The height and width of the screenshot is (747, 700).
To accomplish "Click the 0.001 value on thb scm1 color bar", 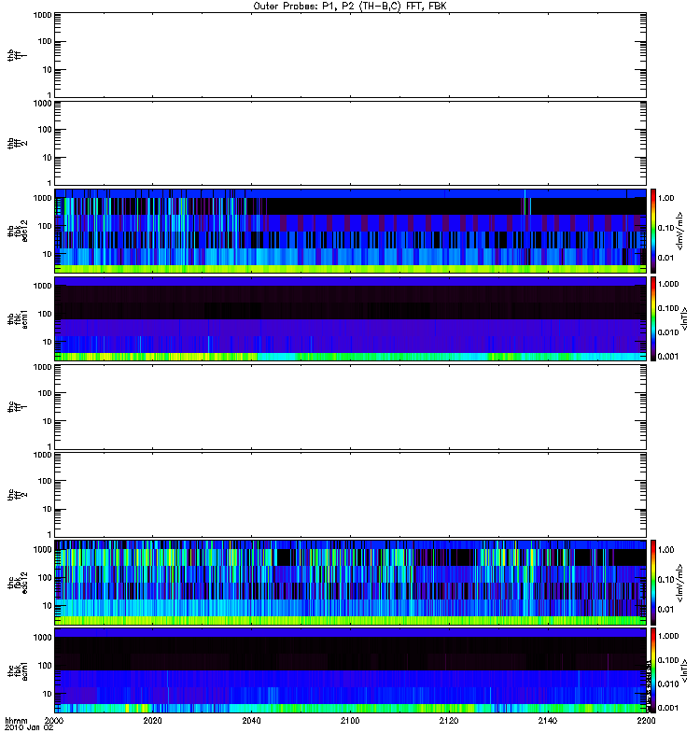I will tap(668, 357).
